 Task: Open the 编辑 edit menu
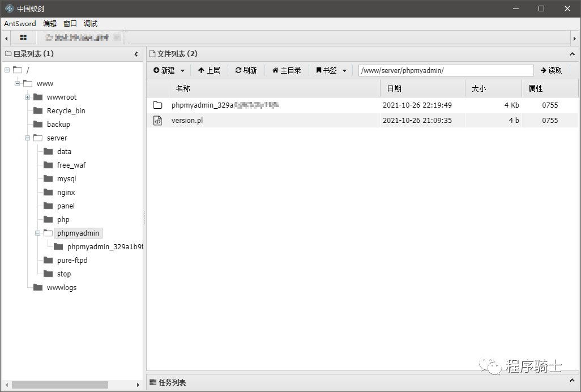pos(50,24)
